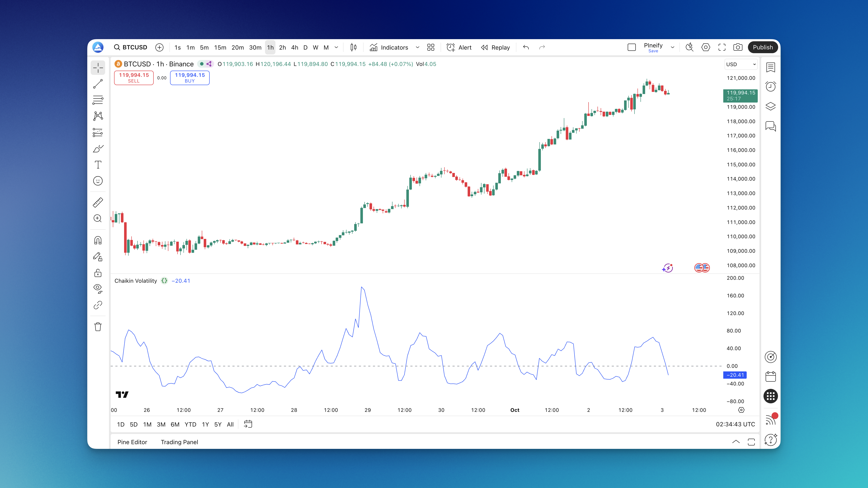This screenshot has height=488, width=868.
Task: Expand the indicator templates chevron beside Indicators
Action: [x=417, y=47]
